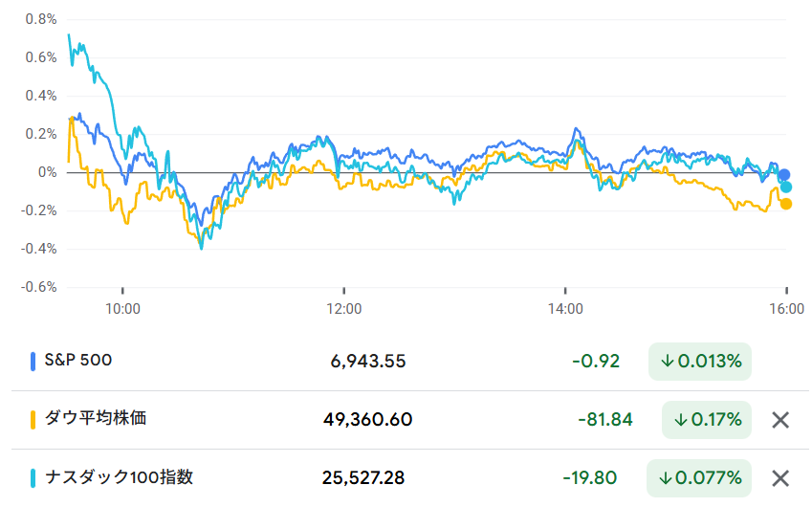Click the 10:00 time axis label
812x507 pixels.
click(x=122, y=309)
